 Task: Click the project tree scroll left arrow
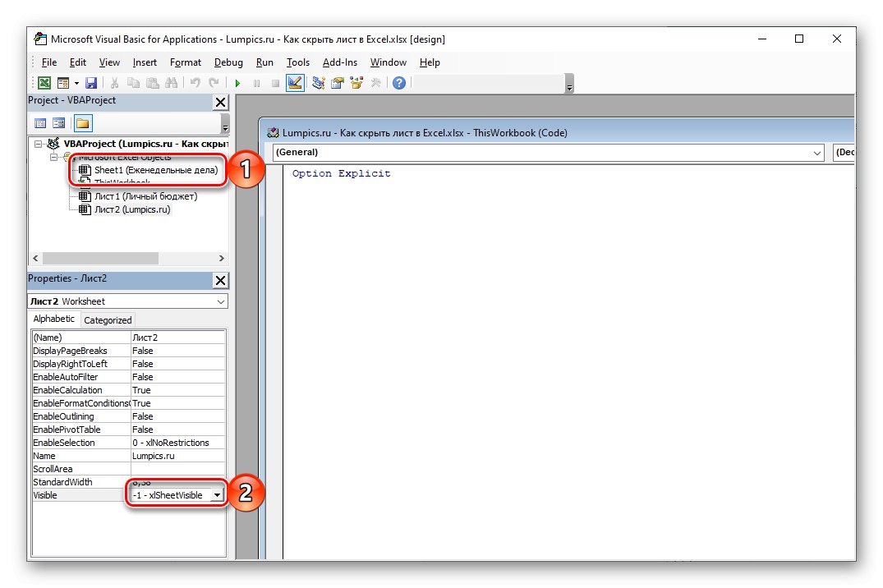coord(35,258)
